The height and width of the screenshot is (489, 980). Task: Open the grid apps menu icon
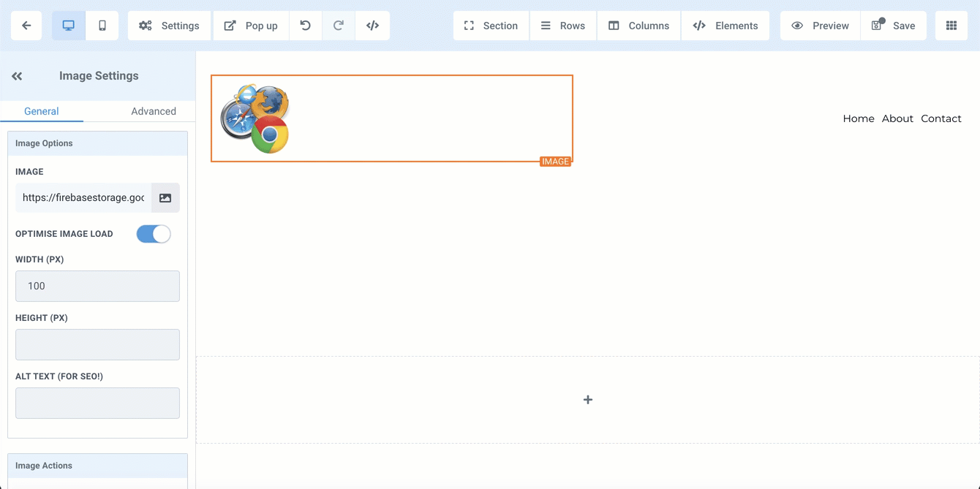pyautogui.click(x=951, y=26)
